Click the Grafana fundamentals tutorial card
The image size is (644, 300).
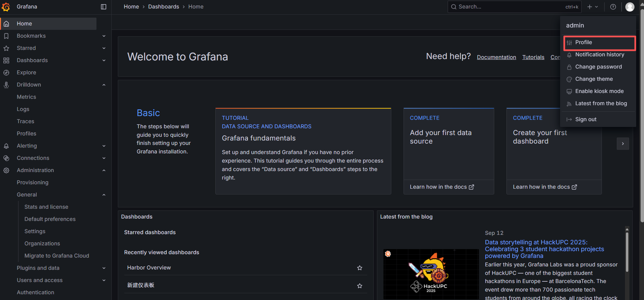(x=303, y=151)
